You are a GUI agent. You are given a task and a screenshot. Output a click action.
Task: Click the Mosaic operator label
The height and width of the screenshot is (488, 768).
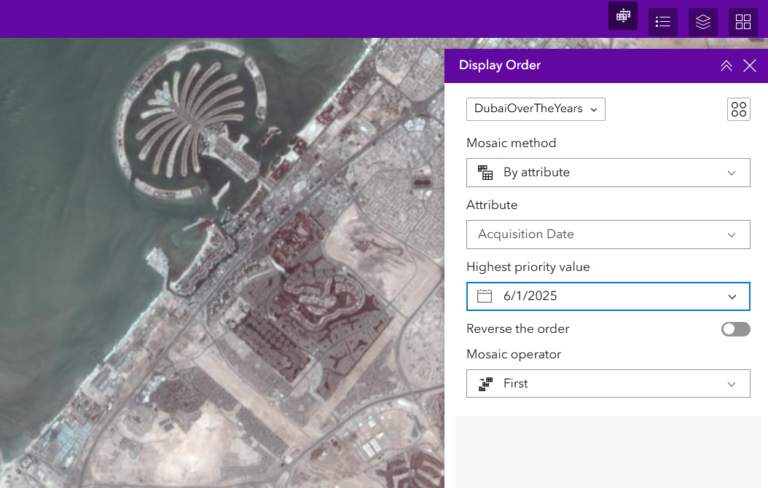click(514, 354)
